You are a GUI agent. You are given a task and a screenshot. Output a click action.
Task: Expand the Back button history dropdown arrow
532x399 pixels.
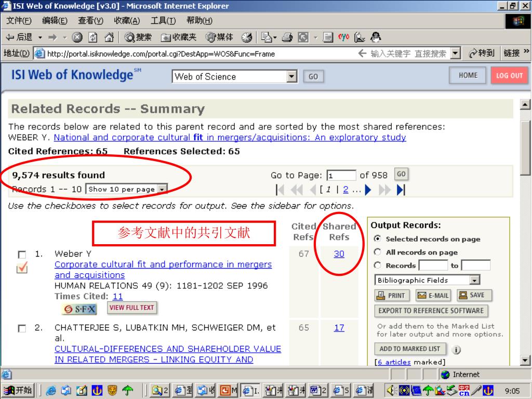tap(40, 37)
